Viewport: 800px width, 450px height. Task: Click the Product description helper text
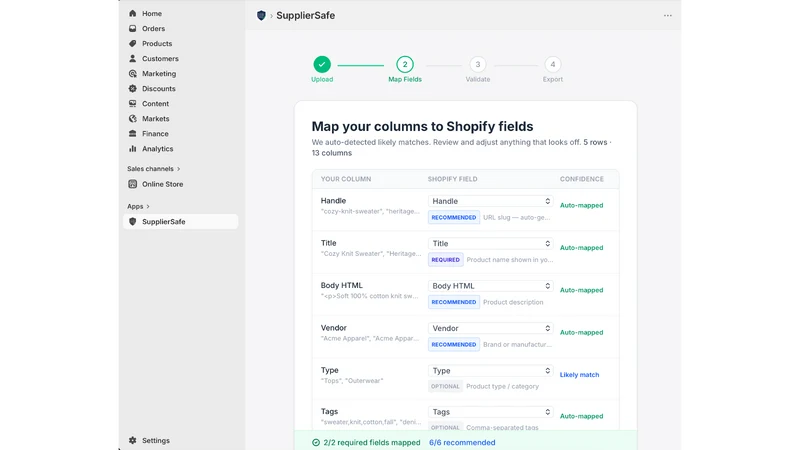[513, 302]
